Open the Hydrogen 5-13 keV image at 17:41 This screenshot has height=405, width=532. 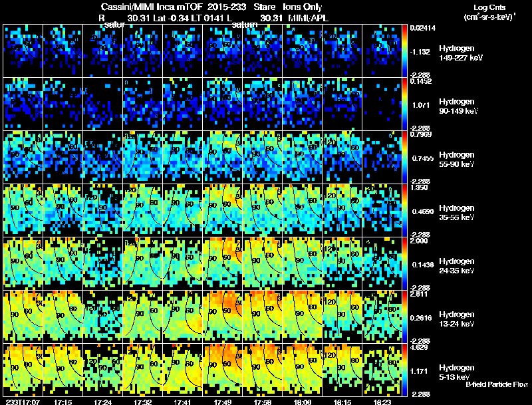(x=182, y=370)
